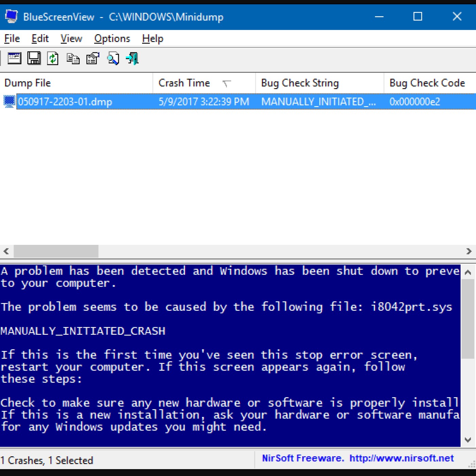
Task: Copy selected items using toolbar icon
Action: pos(73,59)
